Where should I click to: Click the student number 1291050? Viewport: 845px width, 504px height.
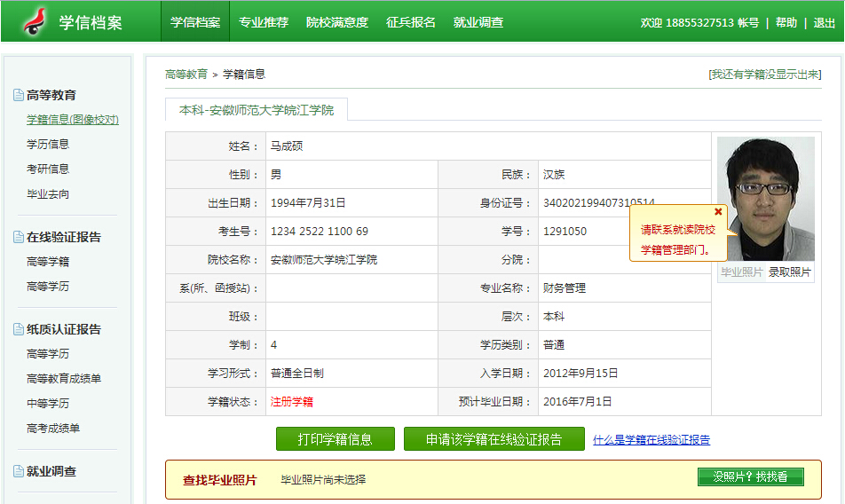tap(565, 232)
